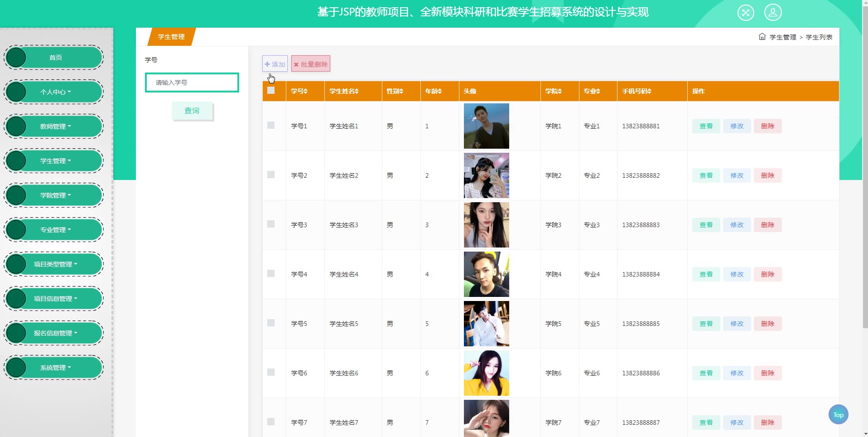Click the round icon beside 个人中心
This screenshot has height=437, width=868.
click(16, 92)
